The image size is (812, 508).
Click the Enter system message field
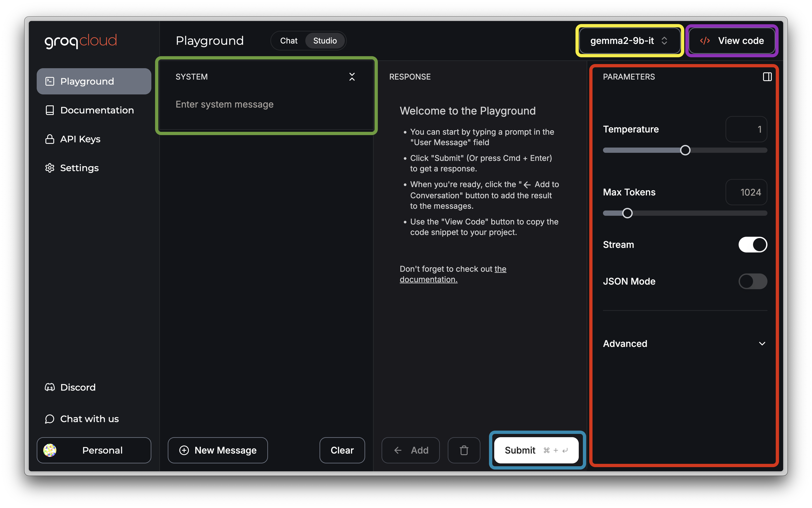pos(265,104)
